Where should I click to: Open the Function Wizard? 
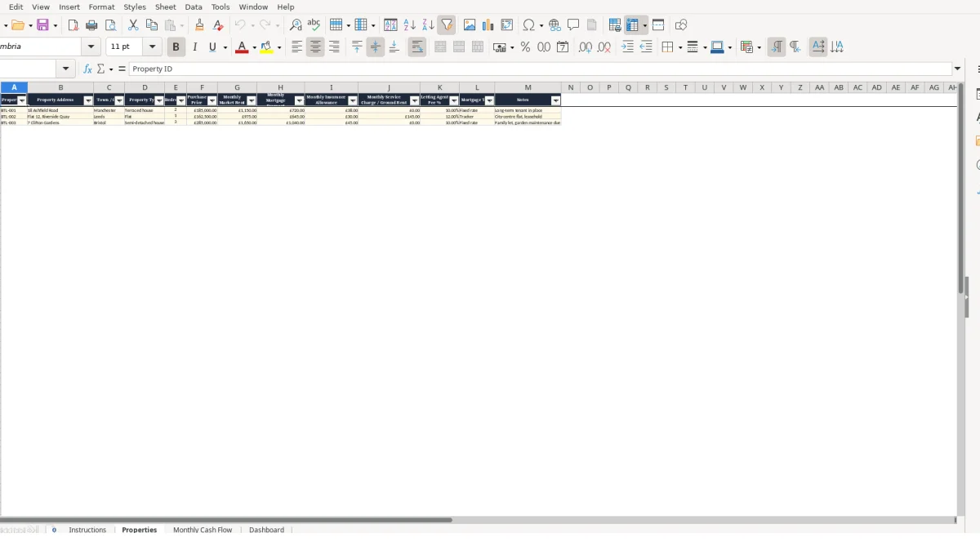click(x=88, y=69)
